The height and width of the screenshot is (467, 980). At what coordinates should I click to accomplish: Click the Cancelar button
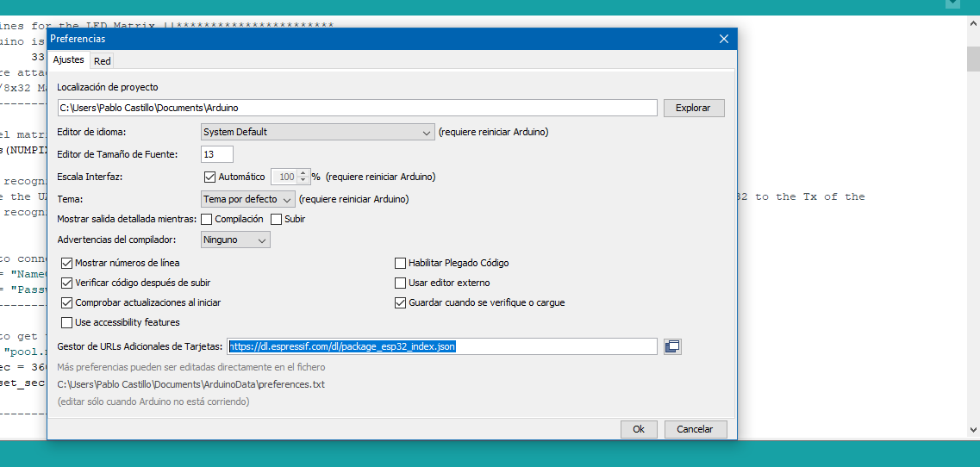tap(696, 429)
